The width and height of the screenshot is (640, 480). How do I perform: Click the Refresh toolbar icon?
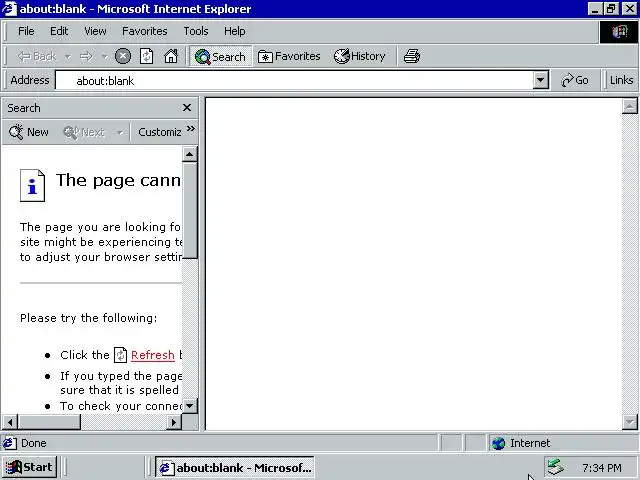tap(147, 56)
